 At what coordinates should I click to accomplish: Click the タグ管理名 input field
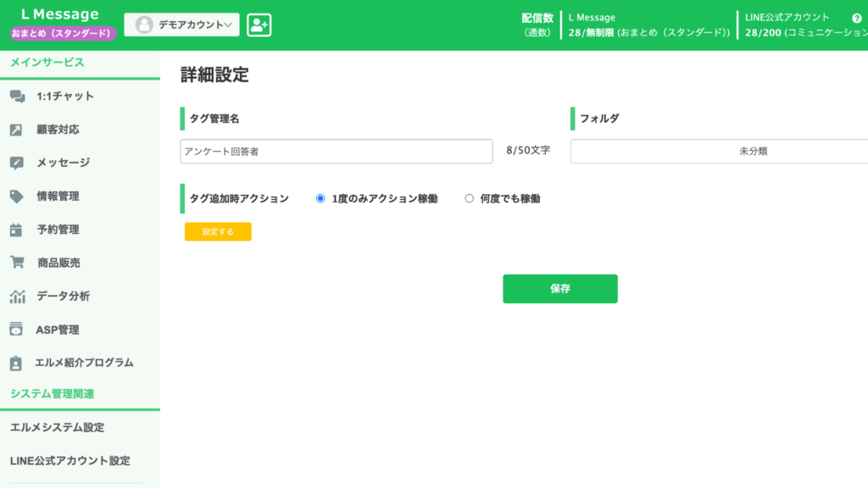(336, 151)
